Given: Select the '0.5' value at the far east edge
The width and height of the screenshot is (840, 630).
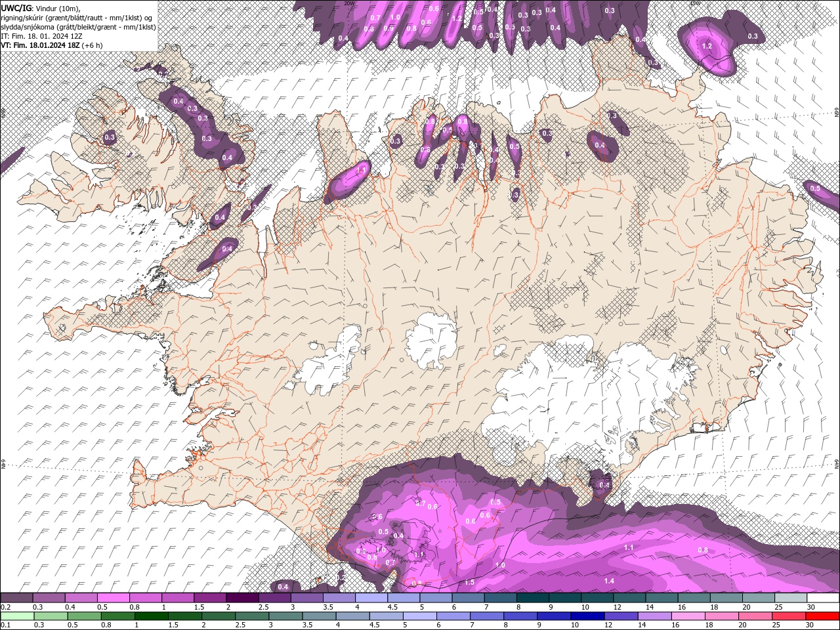Looking at the screenshot, I should (815, 188).
